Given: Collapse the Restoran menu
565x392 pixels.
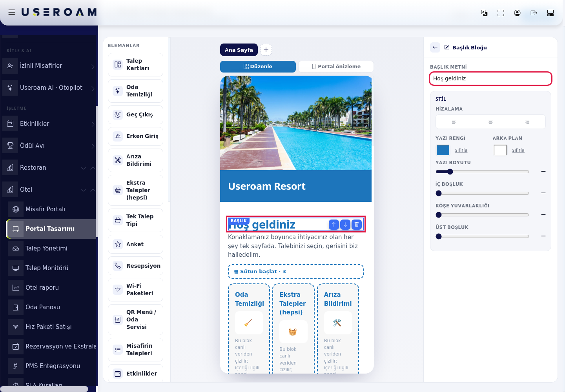Looking at the screenshot, I should [49, 168].
